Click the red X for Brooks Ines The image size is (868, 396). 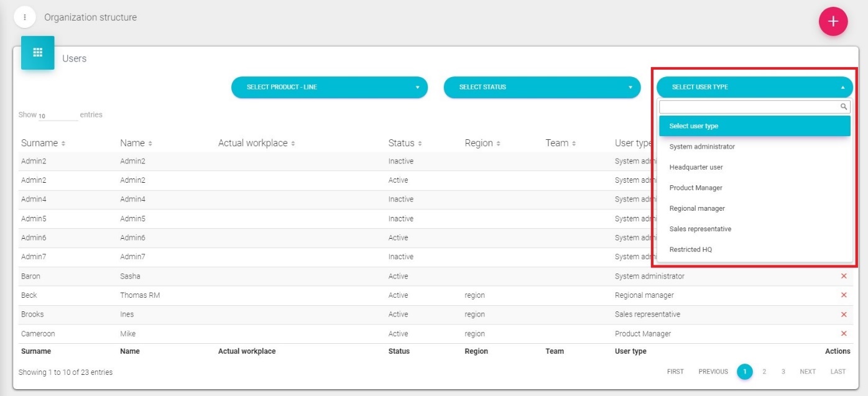point(844,315)
